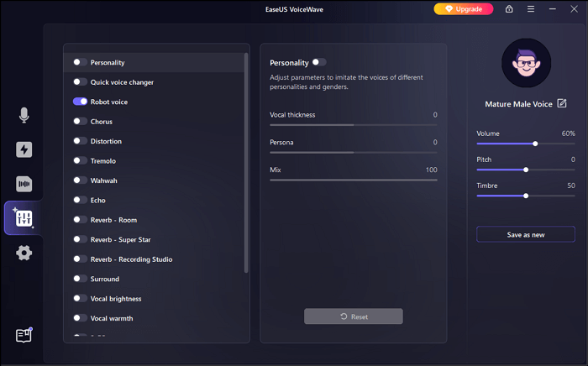The width and height of the screenshot is (588, 366).
Task: Click the Persona slider track
Action: (354, 153)
